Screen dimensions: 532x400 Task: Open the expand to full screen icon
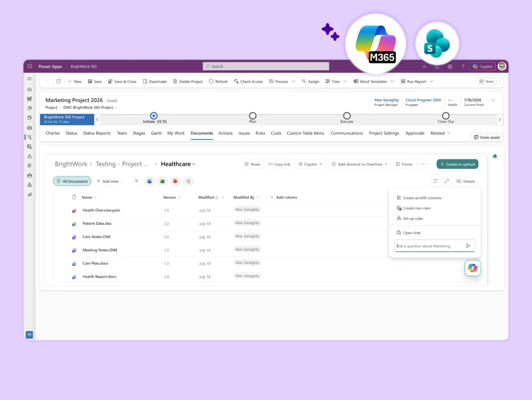click(447, 182)
